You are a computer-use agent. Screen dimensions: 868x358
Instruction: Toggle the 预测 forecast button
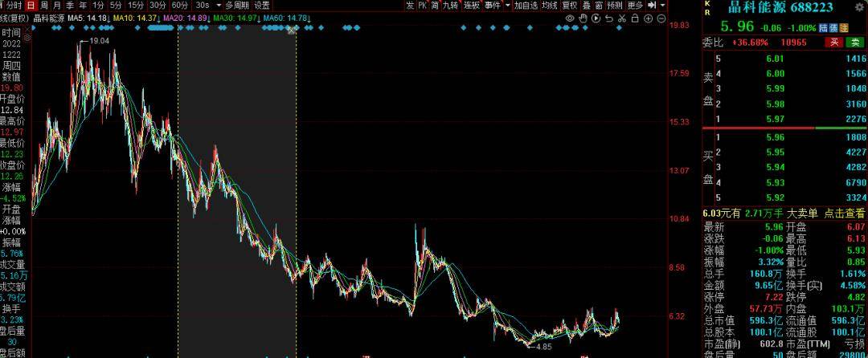click(x=615, y=6)
